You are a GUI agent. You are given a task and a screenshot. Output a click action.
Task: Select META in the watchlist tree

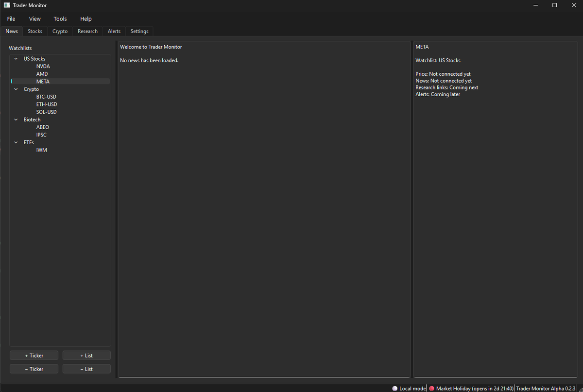[x=43, y=82]
